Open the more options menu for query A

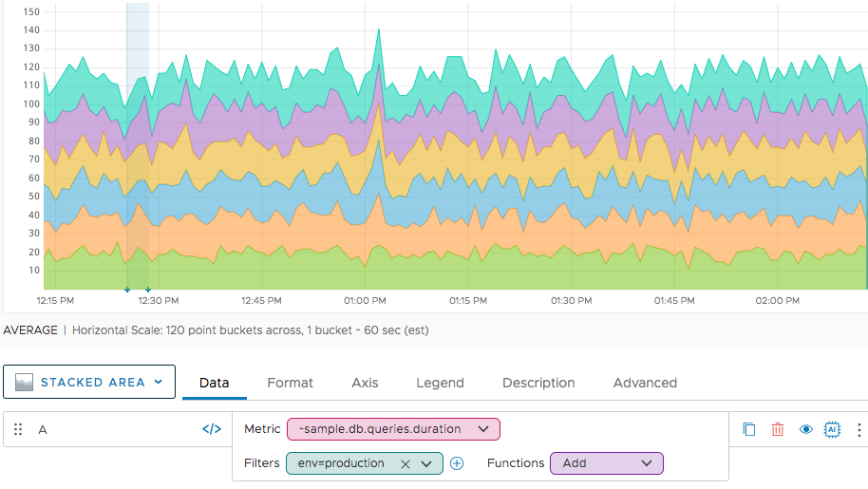pyautogui.click(x=859, y=429)
